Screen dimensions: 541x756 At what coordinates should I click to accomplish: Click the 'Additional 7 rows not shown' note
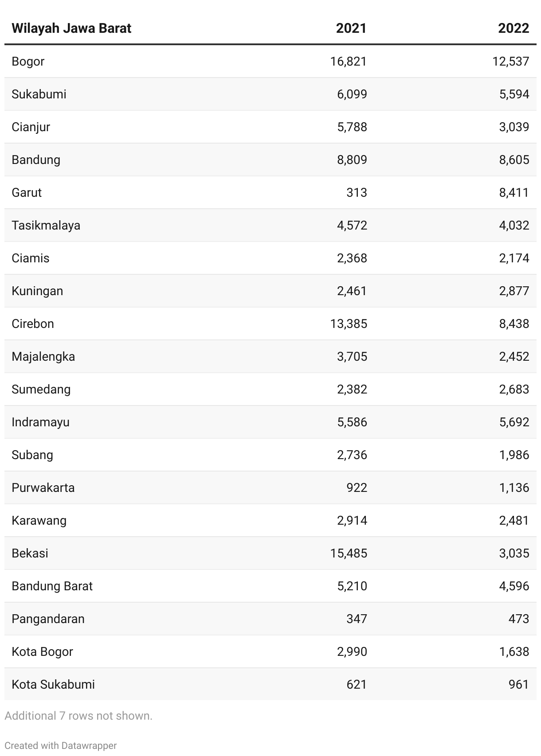78,716
